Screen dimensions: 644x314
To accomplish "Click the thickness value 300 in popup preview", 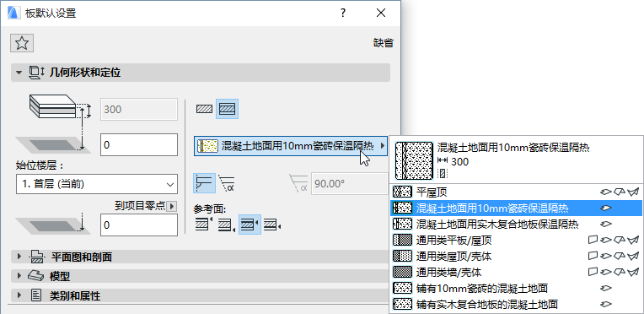I will click(459, 162).
